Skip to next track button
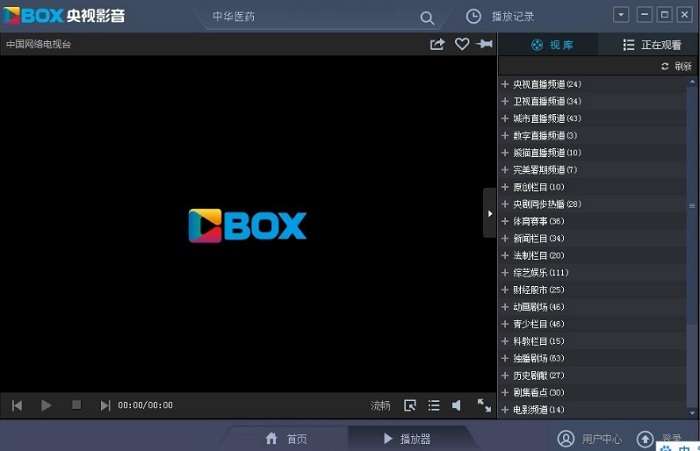The width and height of the screenshot is (700, 451). (x=105, y=405)
